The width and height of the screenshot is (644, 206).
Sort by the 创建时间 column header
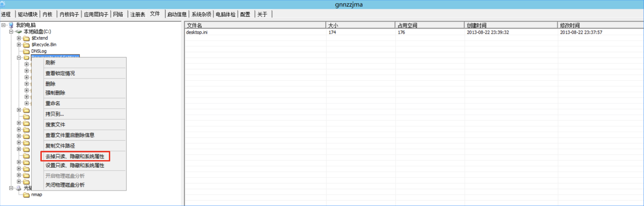[x=511, y=25]
